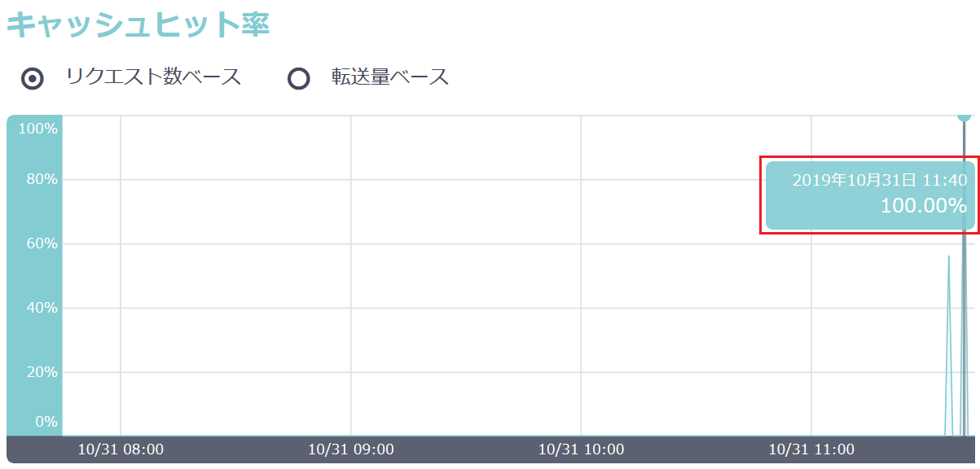Click the リクエスト数ベース label text

154,77
